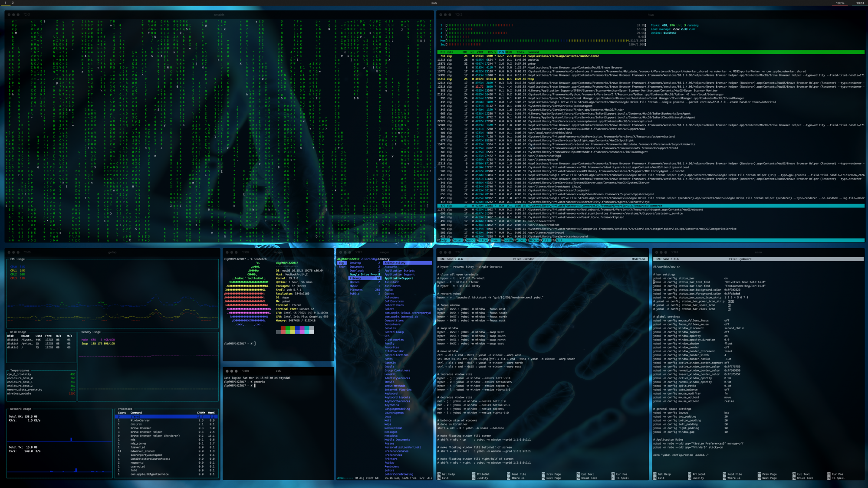This screenshot has width=868, height=488.
Task: Select mdworker_shared row in gotop Processes
Action: point(167,451)
